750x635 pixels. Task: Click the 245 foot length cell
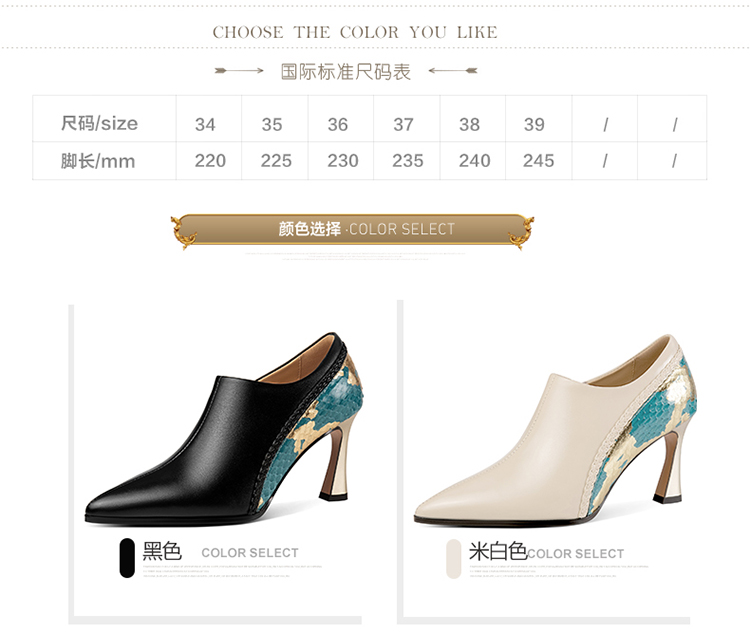tap(539, 161)
